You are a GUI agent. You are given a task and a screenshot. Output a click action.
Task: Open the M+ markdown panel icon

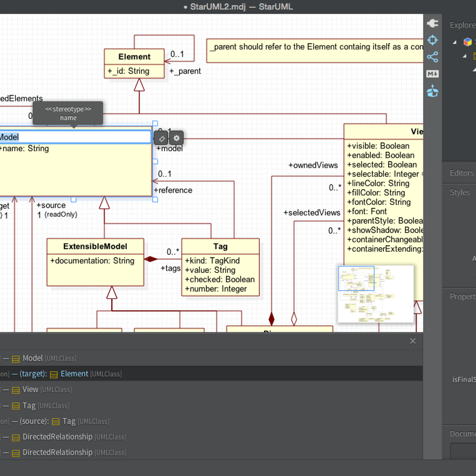click(x=432, y=73)
